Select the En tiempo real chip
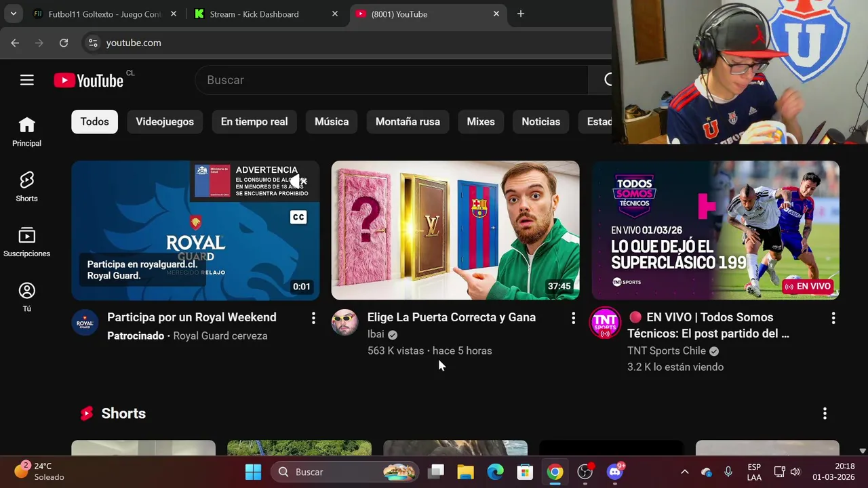This screenshot has width=868, height=488. tap(254, 122)
